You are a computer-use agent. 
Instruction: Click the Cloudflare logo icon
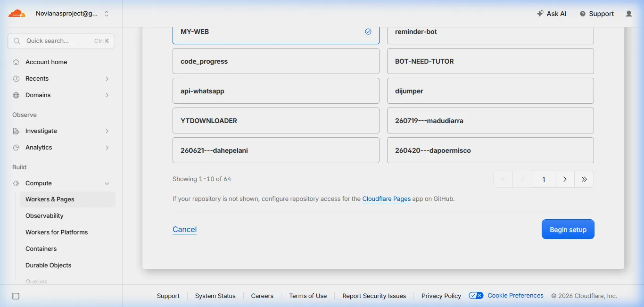(x=17, y=14)
